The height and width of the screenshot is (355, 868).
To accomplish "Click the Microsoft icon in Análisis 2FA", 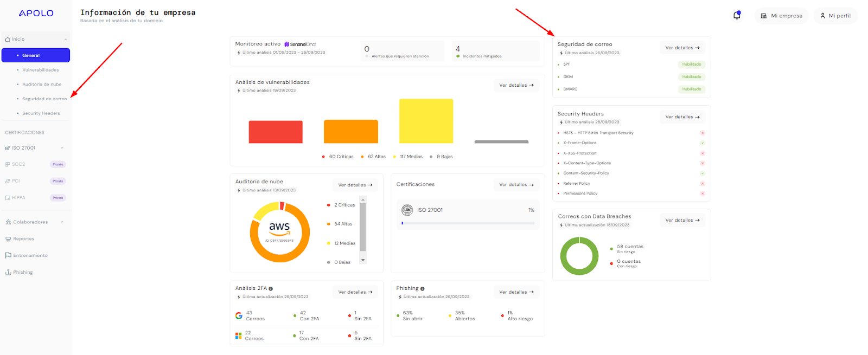I will click(x=238, y=335).
